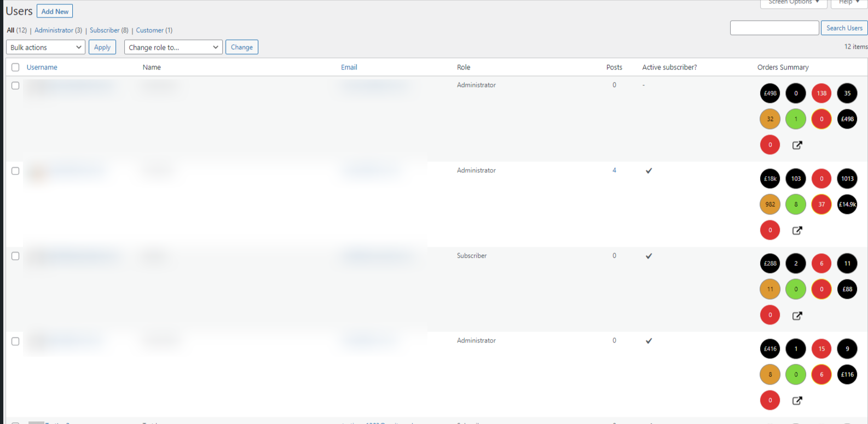Click the red 6 badge in £288 row
Image resolution: width=868 pixels, height=424 pixels.
(821, 263)
